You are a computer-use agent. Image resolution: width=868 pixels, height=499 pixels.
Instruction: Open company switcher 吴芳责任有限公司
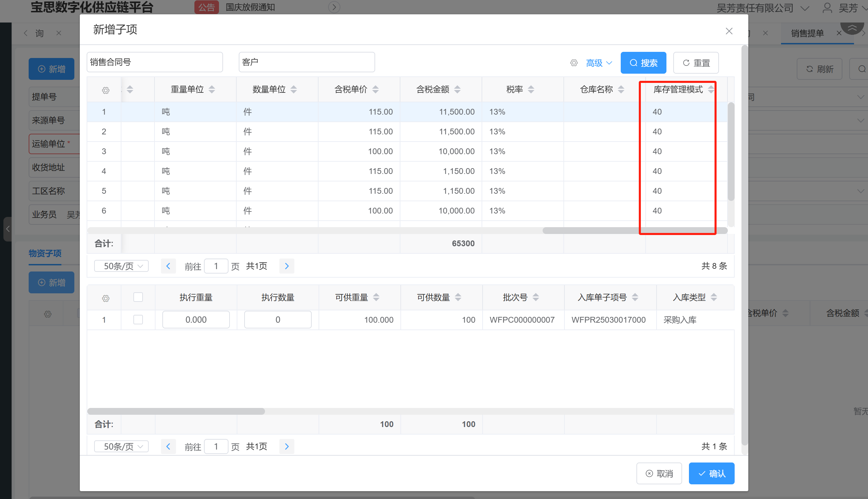click(763, 8)
